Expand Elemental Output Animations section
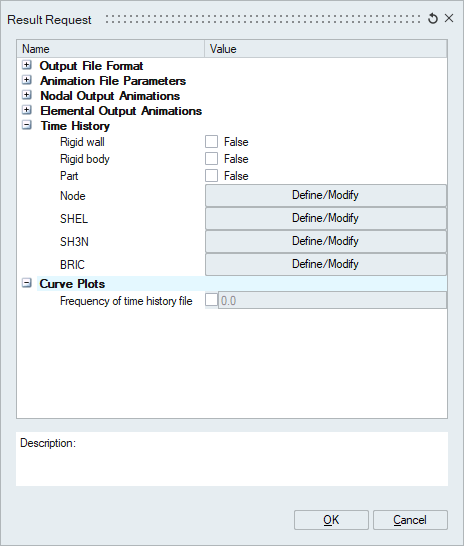 pos(27,110)
